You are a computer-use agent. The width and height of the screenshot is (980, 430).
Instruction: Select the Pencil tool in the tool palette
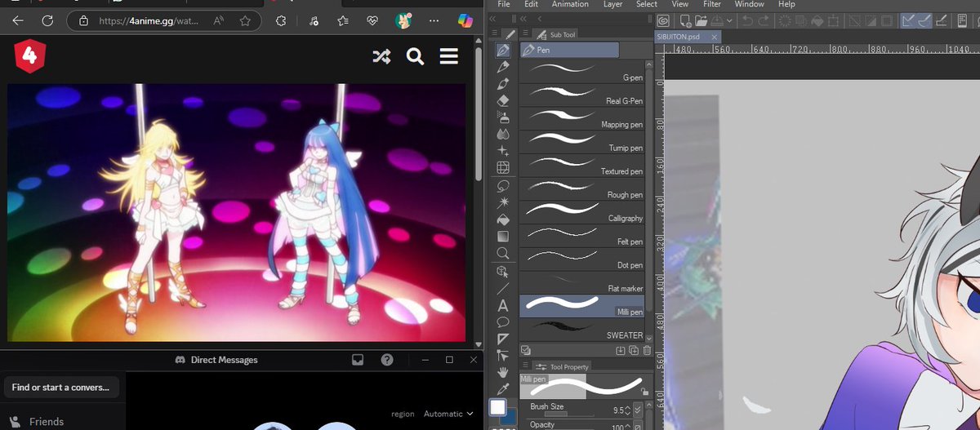[503, 66]
